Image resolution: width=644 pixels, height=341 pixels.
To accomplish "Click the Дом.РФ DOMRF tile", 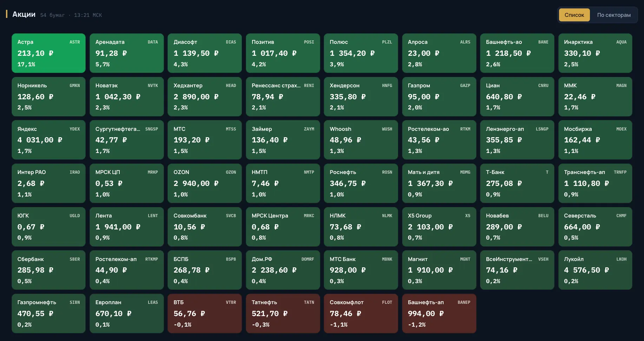I will pos(283,270).
